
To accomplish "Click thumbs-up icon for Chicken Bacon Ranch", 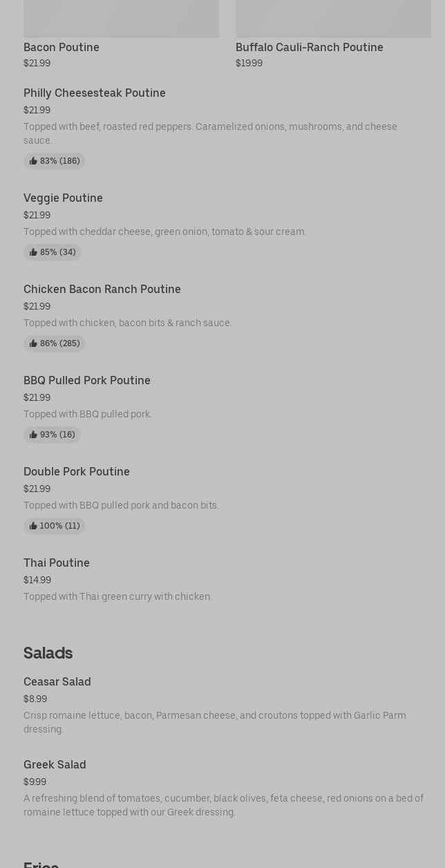I will tap(33, 343).
